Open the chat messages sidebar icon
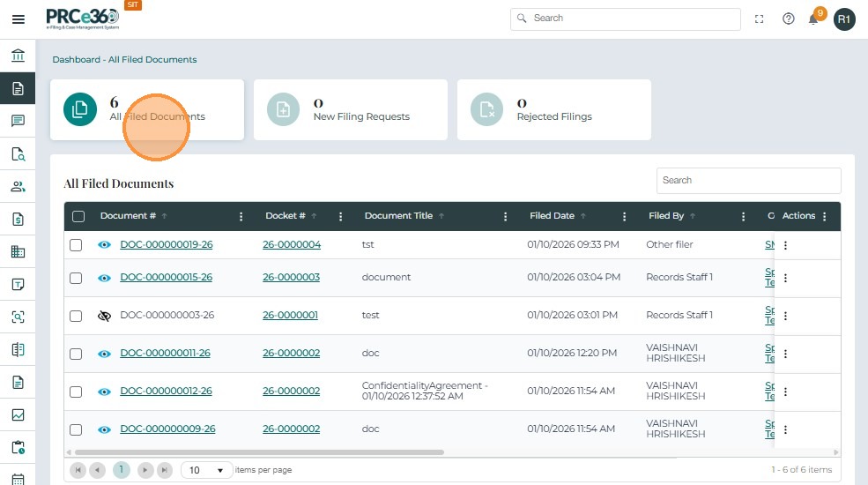The image size is (868, 485). tap(18, 121)
